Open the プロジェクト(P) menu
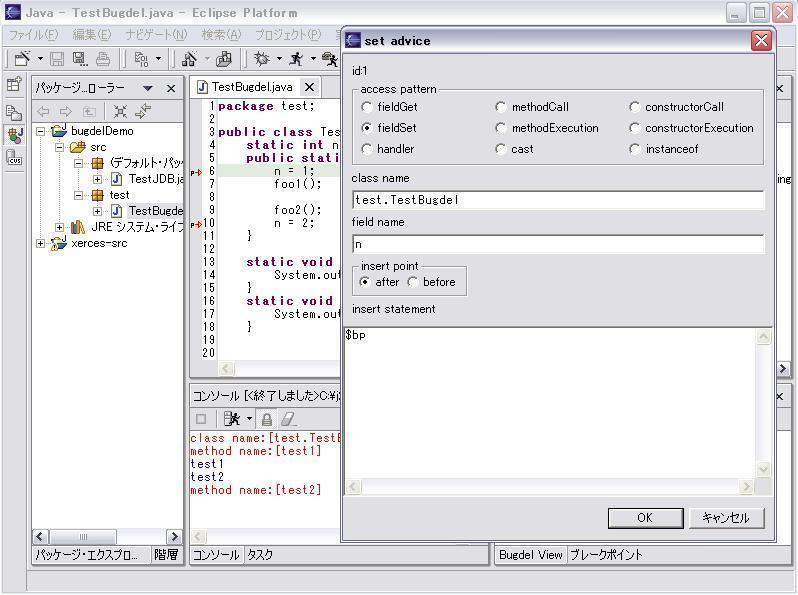 288,35
